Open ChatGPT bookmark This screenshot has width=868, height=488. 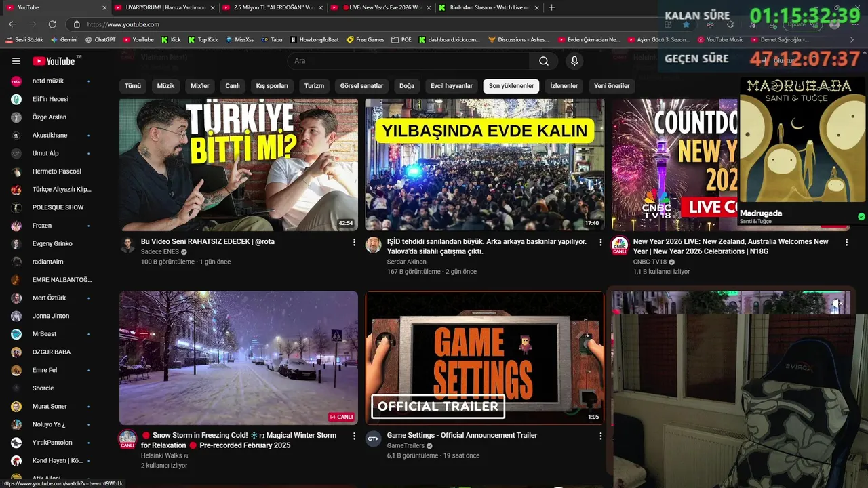point(100,40)
